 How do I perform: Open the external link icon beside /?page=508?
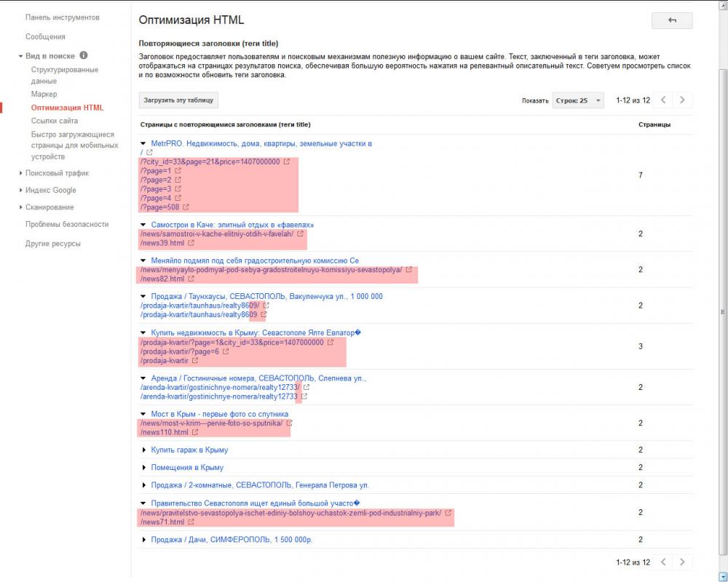[x=186, y=207]
